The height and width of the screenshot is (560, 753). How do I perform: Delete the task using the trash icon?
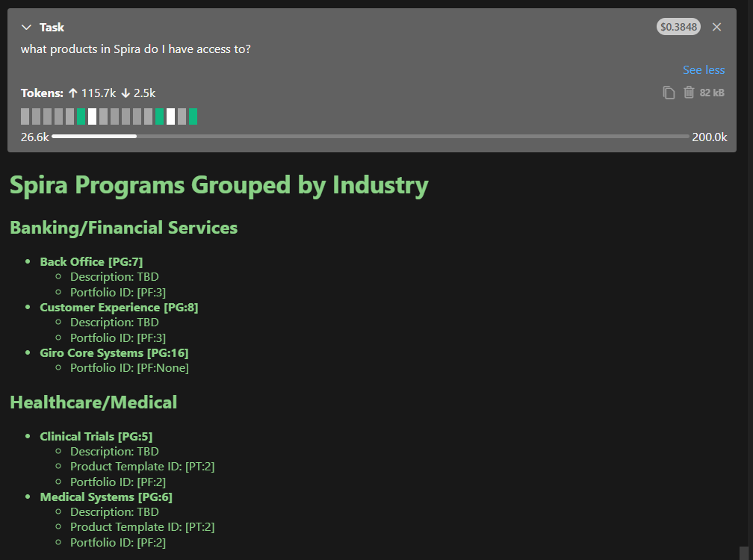tap(689, 93)
